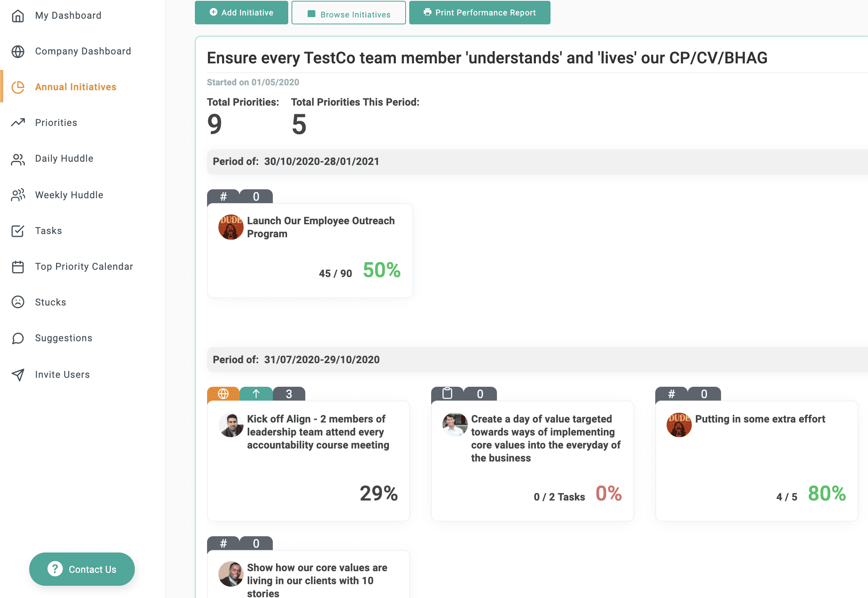The height and width of the screenshot is (598, 868).
Task: Click the avatar on Putting in some extra effort card
Action: 679,425
